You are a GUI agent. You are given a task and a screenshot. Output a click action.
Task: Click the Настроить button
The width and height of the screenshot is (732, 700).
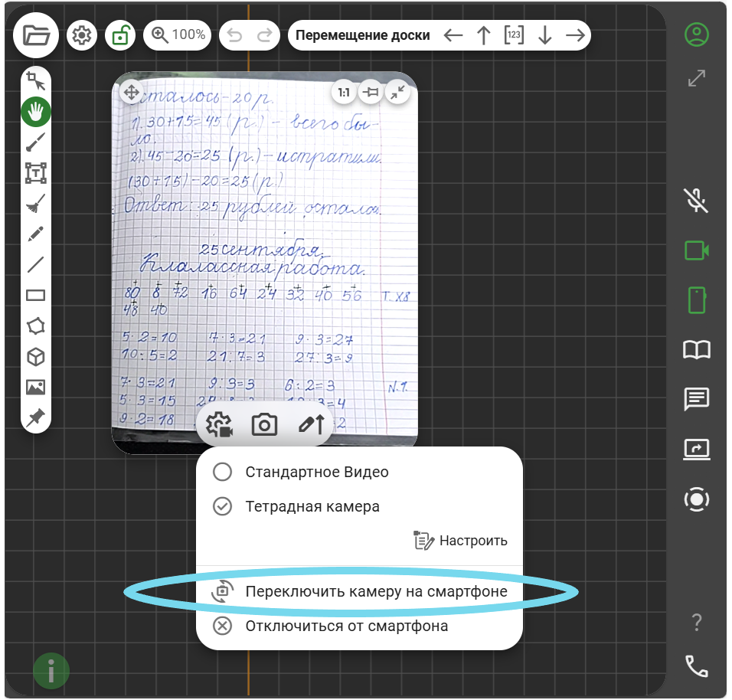[460, 541]
